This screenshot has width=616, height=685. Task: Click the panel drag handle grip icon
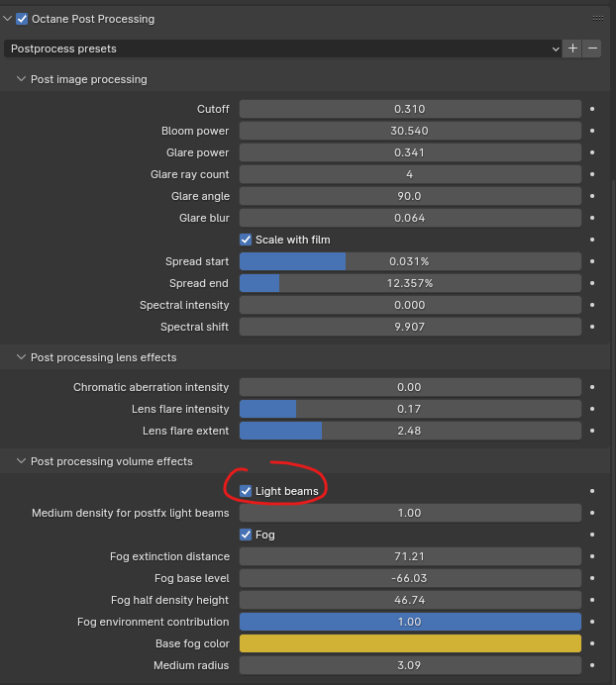pyautogui.click(x=598, y=18)
